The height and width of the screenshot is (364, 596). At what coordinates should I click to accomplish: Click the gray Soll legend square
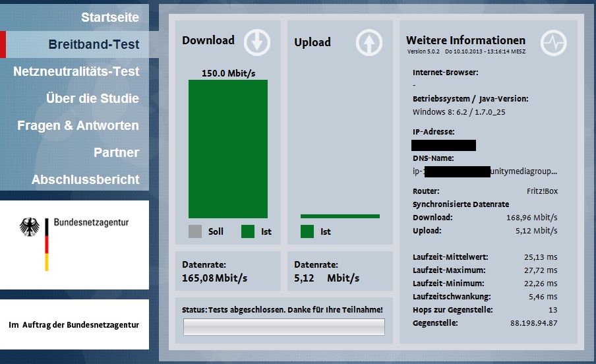pos(195,231)
